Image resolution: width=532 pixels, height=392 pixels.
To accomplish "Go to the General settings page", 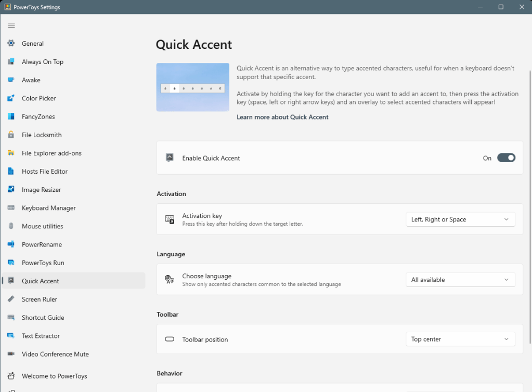I will coord(33,44).
